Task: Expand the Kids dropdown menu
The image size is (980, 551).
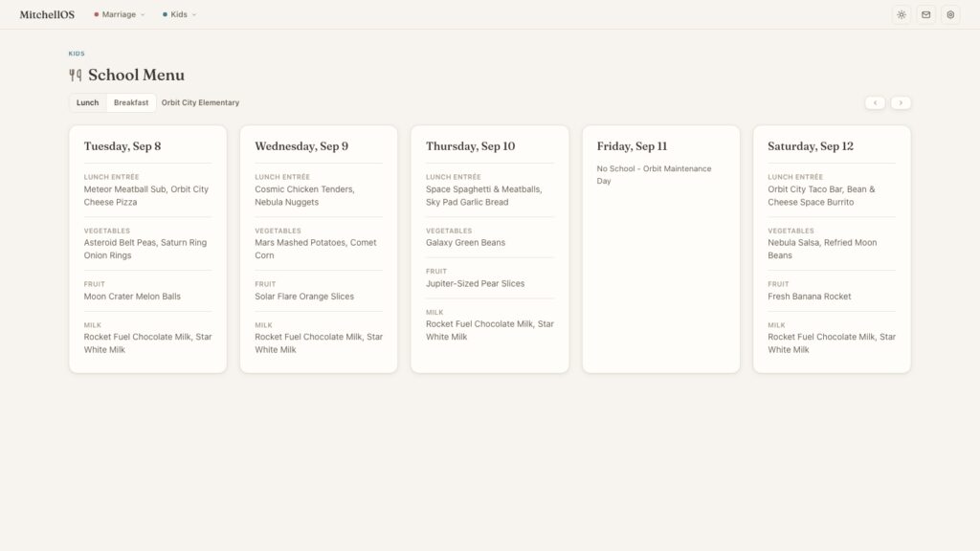Action: point(179,14)
